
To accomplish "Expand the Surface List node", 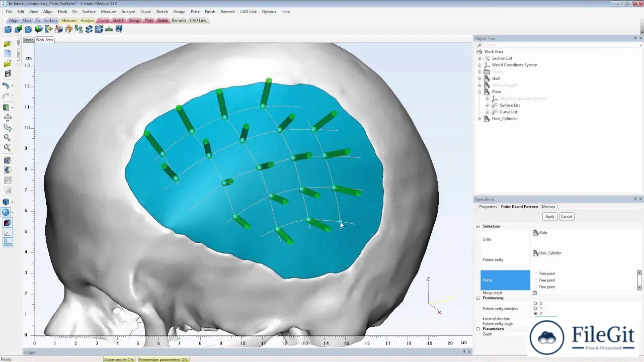I will pyautogui.click(x=487, y=105).
